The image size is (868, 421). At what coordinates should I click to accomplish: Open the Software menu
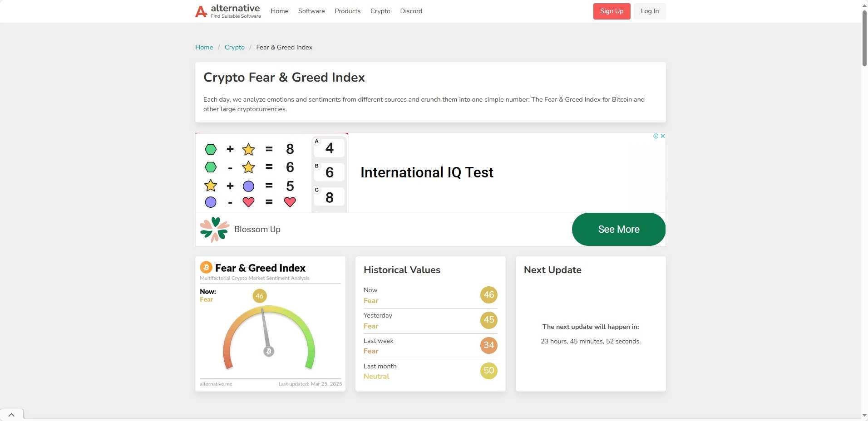tap(311, 11)
